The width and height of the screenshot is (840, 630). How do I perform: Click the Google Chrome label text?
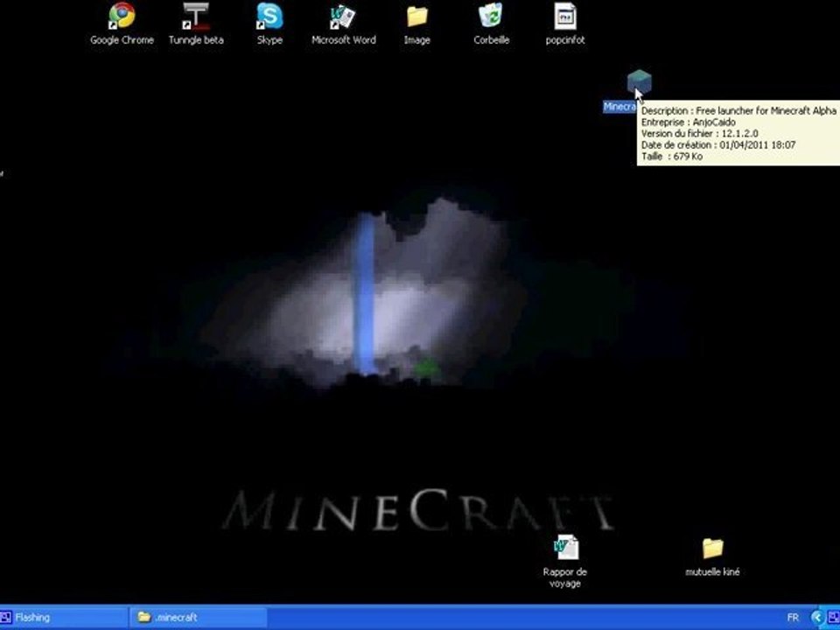pyautogui.click(x=122, y=39)
